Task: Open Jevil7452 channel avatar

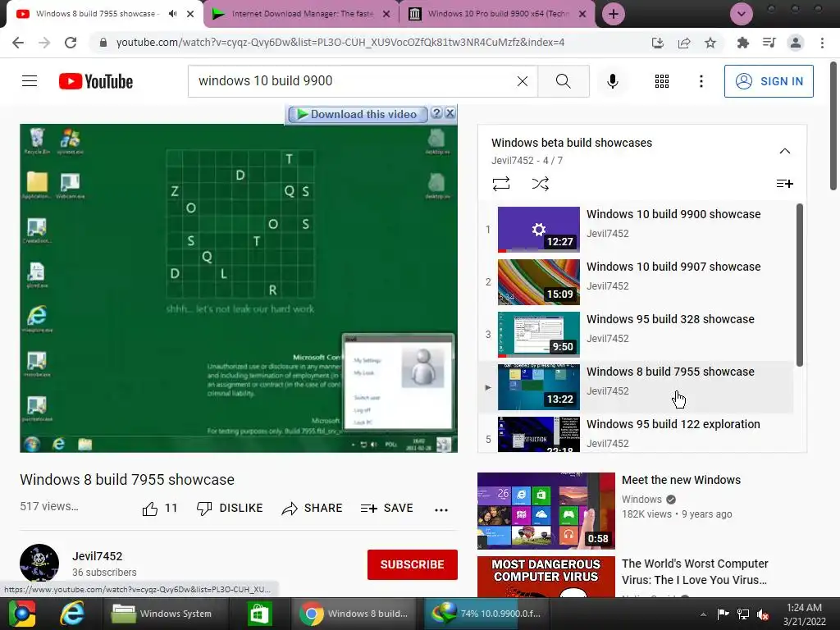Action: 39,564
